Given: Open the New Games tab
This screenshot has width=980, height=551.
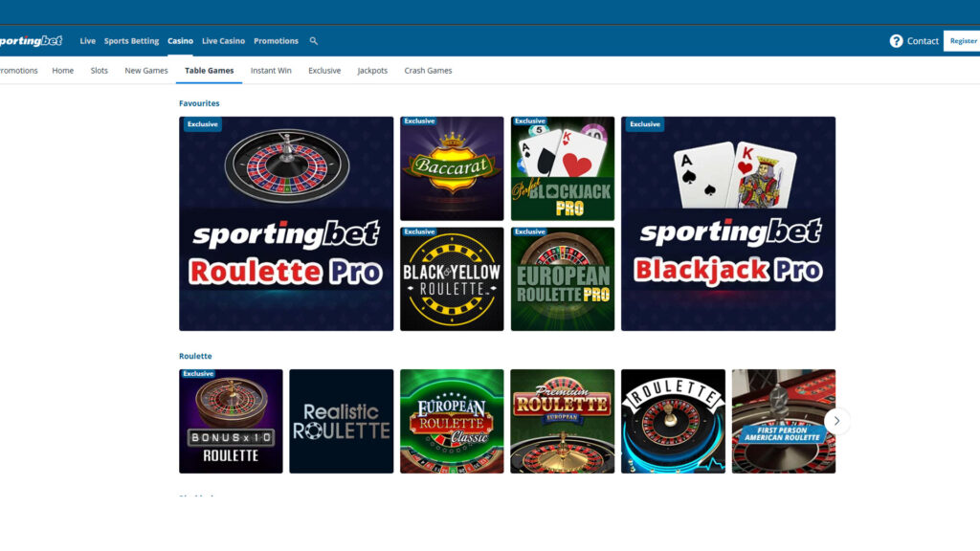Looking at the screenshot, I should click(x=146, y=71).
